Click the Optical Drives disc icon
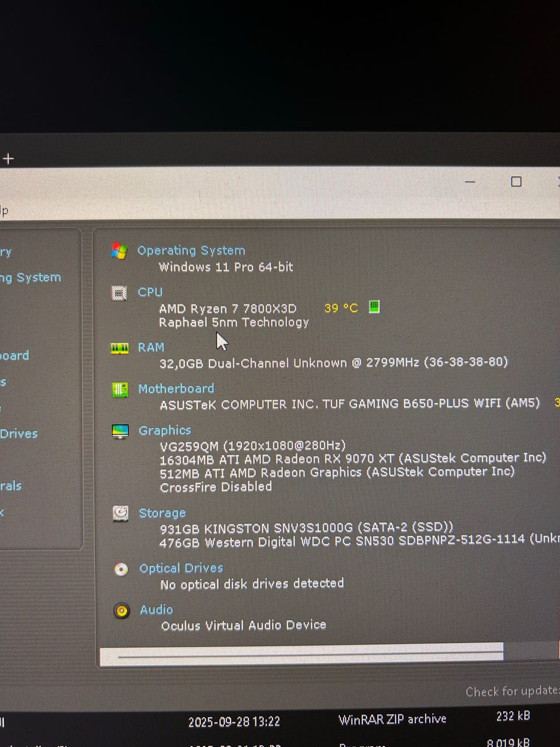Image resolution: width=560 pixels, height=747 pixels. [x=121, y=569]
